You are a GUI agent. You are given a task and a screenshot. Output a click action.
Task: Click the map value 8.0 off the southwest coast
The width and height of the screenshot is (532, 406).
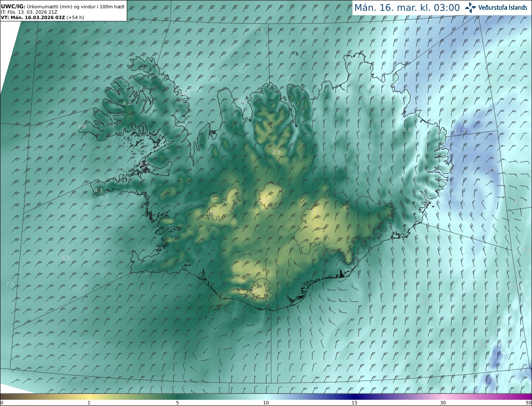[66, 258]
